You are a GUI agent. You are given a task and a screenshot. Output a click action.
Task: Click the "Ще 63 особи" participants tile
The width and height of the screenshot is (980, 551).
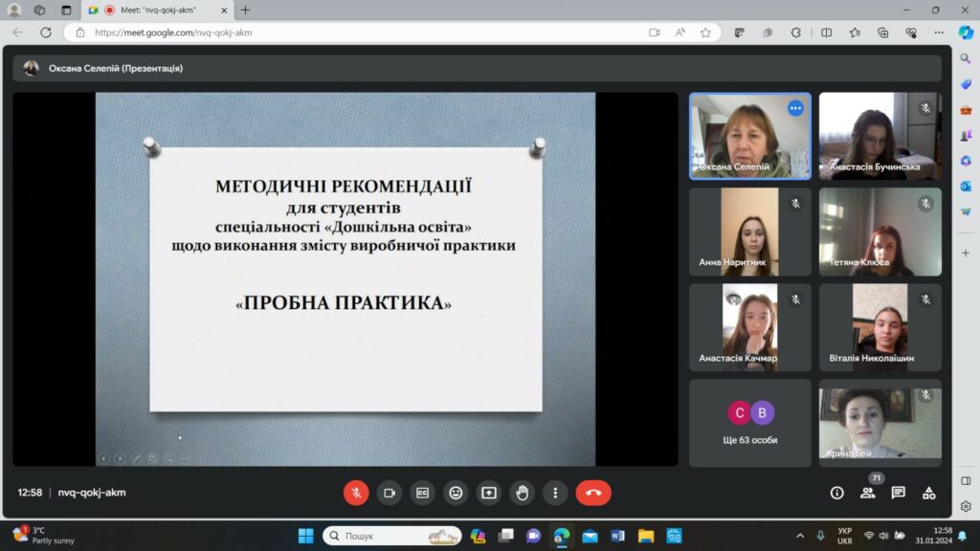(x=749, y=423)
